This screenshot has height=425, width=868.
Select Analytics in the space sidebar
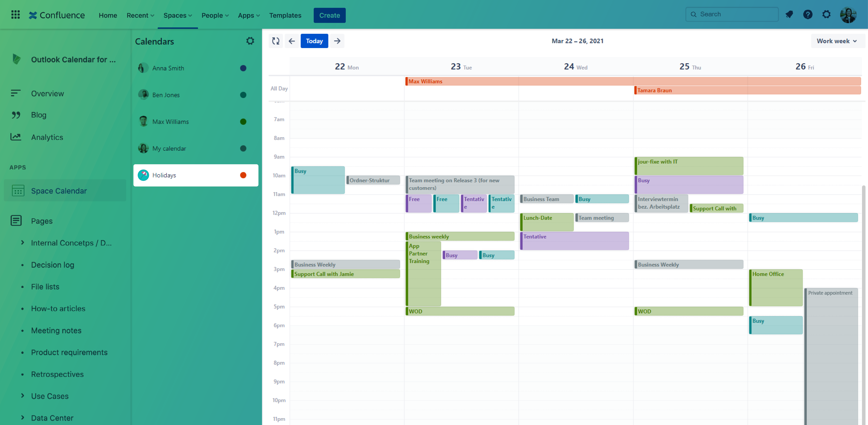(47, 137)
